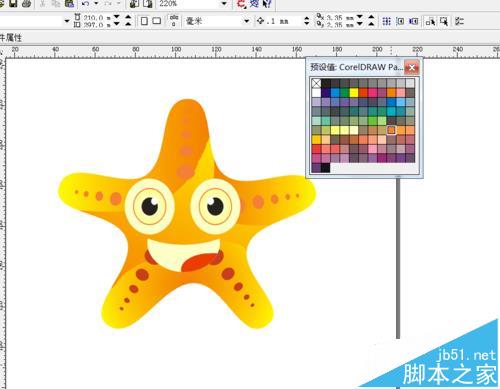Select the highlighted orange swatch in palette

coord(391,130)
